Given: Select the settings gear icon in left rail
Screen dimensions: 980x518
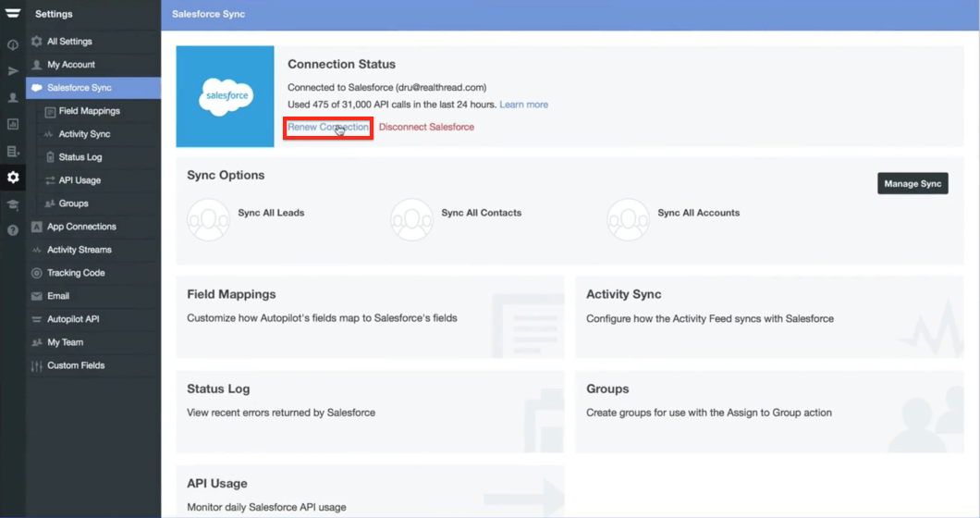Looking at the screenshot, I should pyautogui.click(x=13, y=178).
